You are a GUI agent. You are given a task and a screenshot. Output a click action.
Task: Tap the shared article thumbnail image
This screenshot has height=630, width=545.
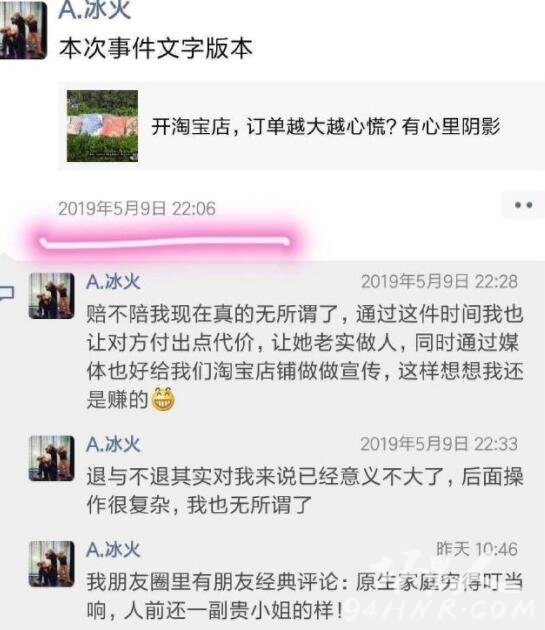point(102,126)
